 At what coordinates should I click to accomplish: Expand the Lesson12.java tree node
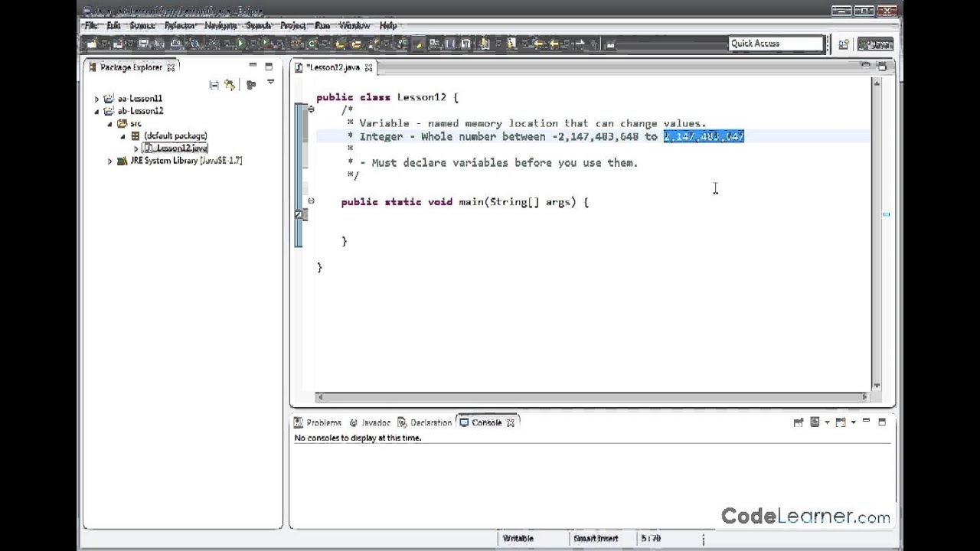coord(136,148)
